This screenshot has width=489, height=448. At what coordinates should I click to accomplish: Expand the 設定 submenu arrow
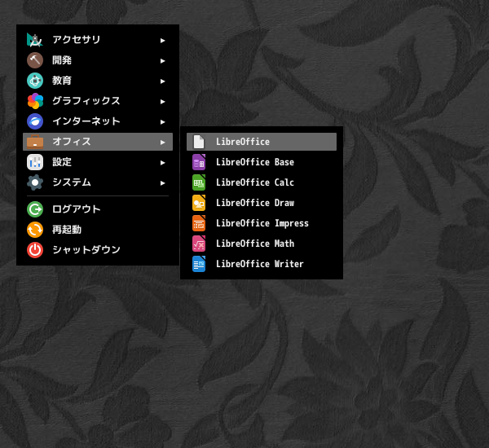click(x=162, y=163)
